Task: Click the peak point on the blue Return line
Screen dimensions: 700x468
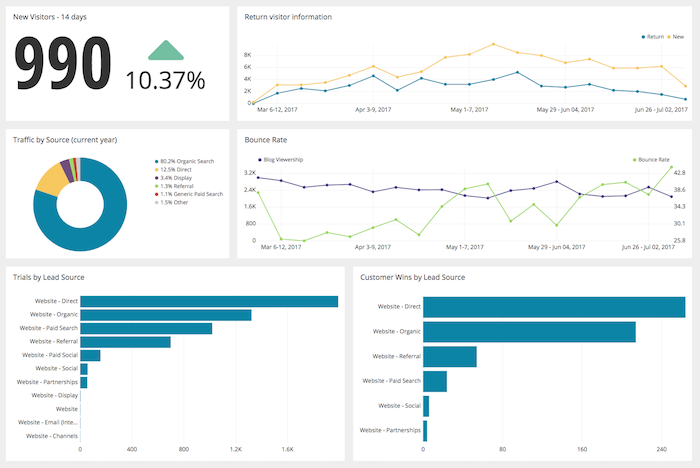Action: 517,72
